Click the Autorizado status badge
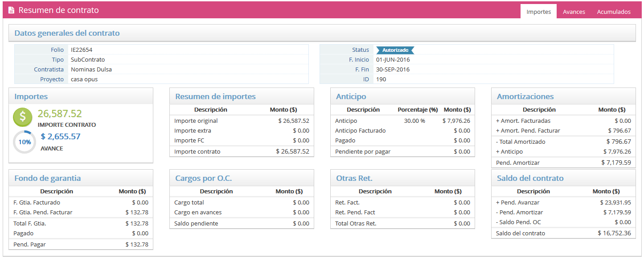 (395, 50)
